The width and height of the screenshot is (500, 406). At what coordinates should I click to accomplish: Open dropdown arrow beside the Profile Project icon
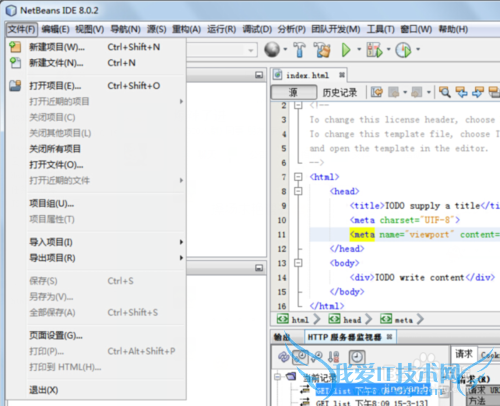(418, 49)
